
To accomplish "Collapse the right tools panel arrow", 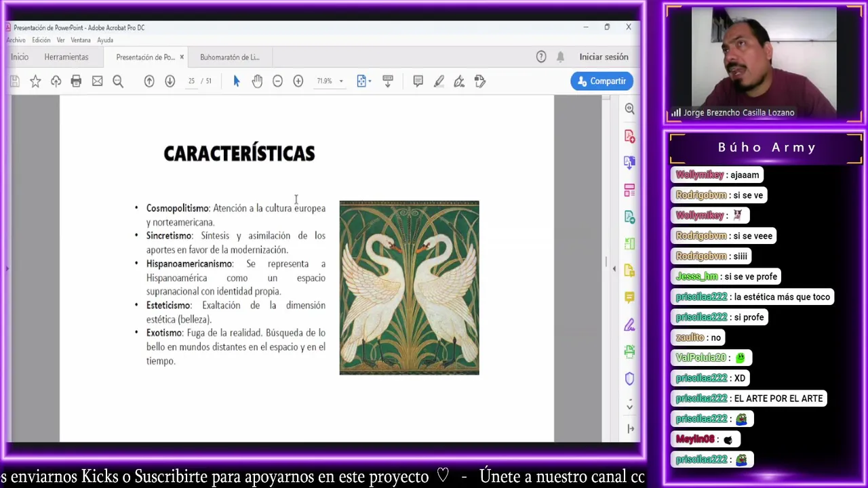I will click(630, 428).
